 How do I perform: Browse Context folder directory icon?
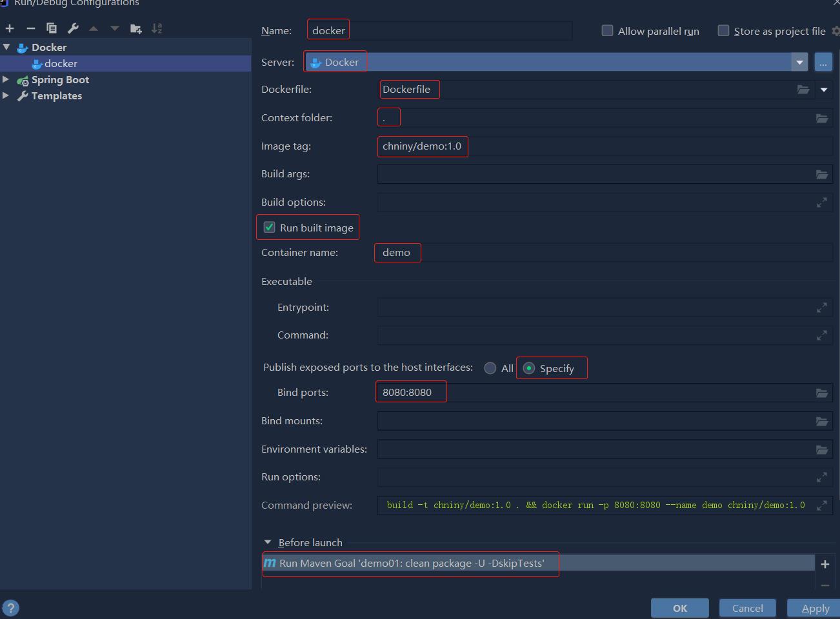pos(822,118)
